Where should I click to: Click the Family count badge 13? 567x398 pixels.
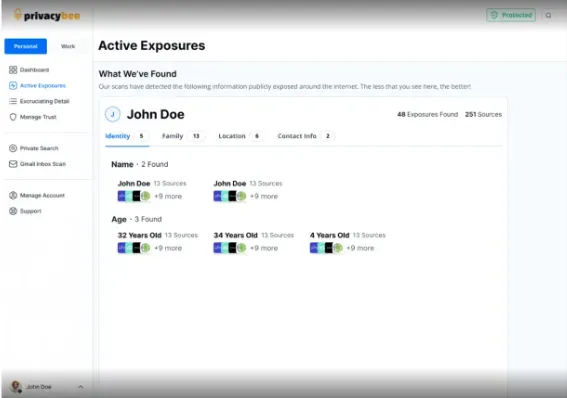(196, 136)
